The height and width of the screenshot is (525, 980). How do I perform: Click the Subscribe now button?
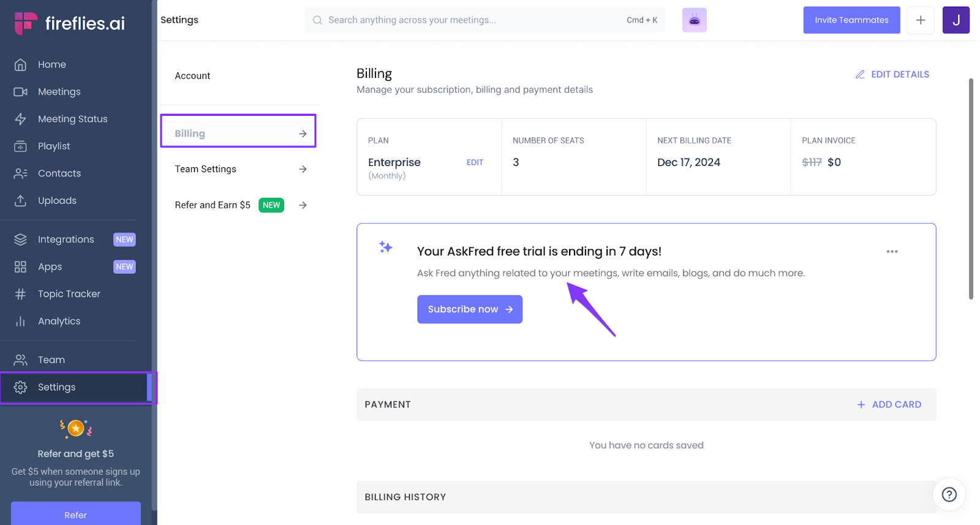point(469,309)
